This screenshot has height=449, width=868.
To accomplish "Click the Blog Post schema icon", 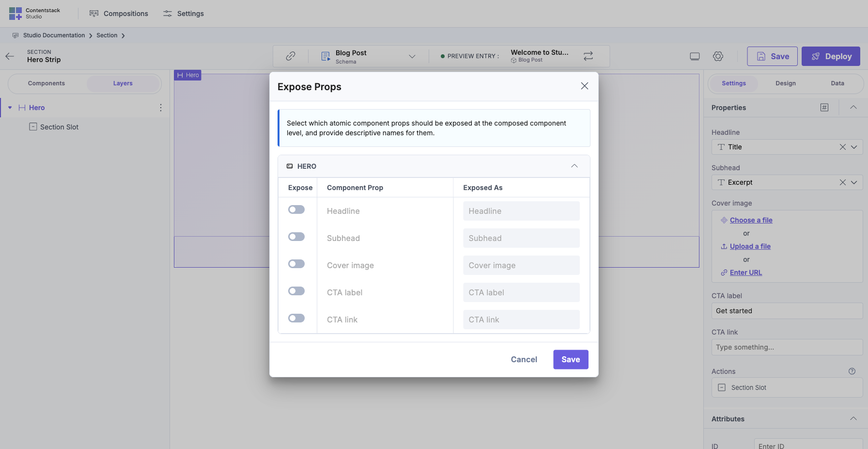I will [x=326, y=57].
